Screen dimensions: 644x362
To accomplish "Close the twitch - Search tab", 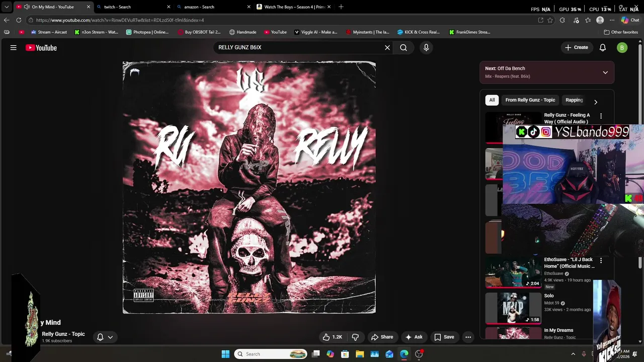I will (169, 7).
